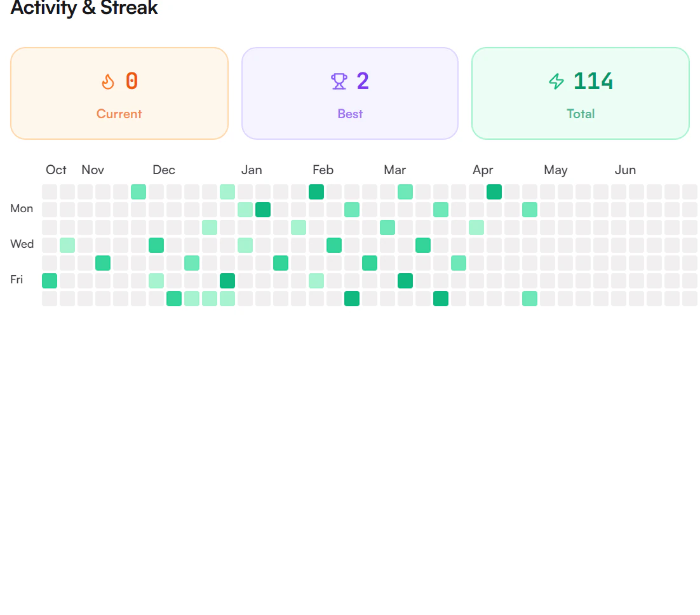The height and width of the screenshot is (615, 700).
Task: Select the only dark green cell in the Mon row
Action: [x=263, y=210]
